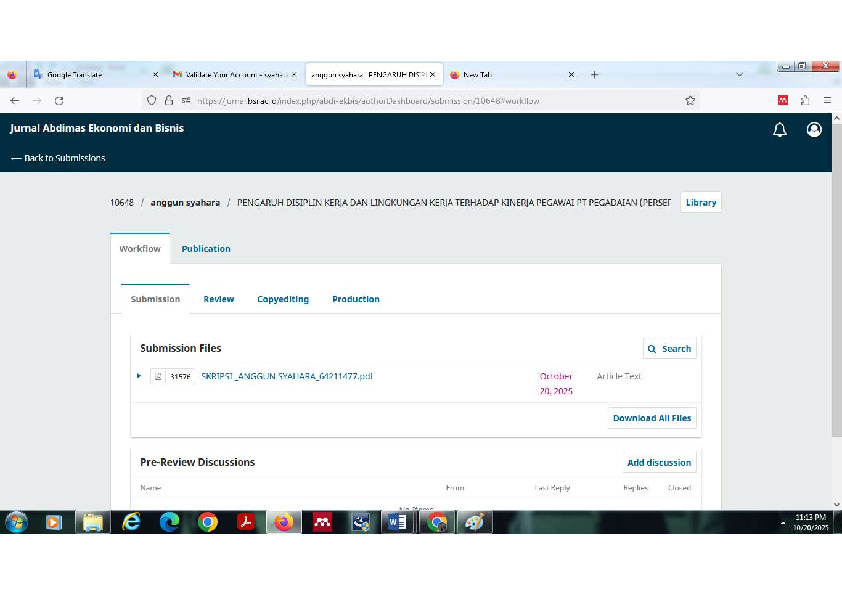Click the shield tracking protection icon

[x=151, y=100]
